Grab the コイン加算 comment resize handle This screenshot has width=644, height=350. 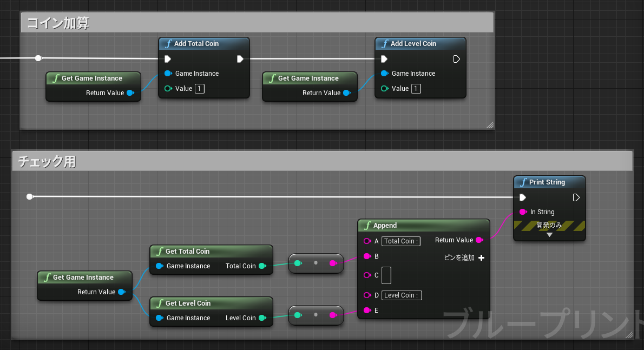pyautogui.click(x=490, y=125)
